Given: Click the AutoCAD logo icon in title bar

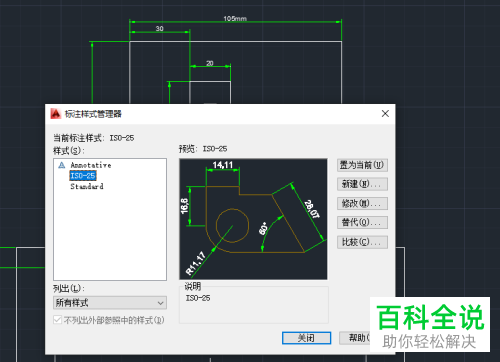Looking at the screenshot, I should click(56, 114).
